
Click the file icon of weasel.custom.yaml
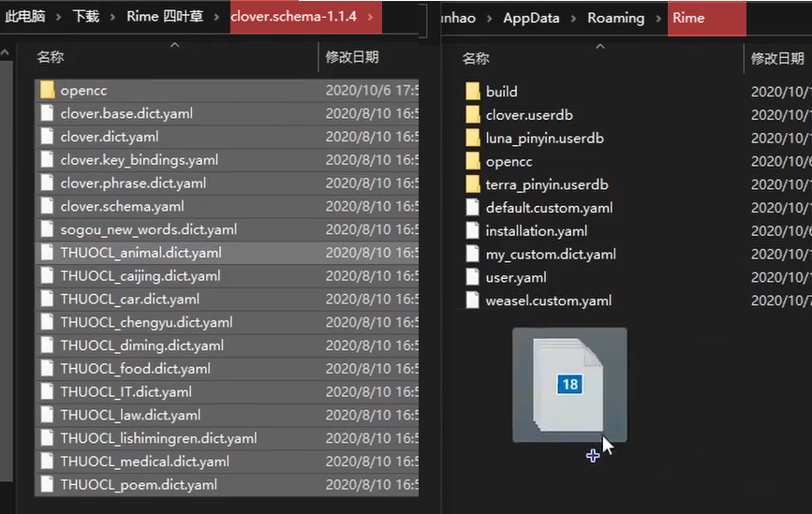[472, 301]
